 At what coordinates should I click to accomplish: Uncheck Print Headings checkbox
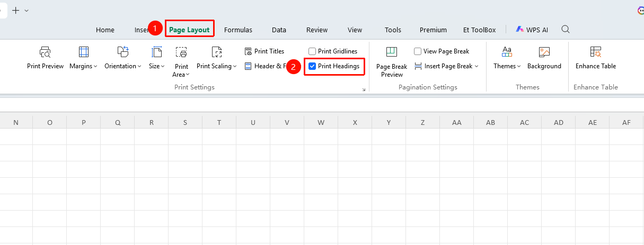coord(312,66)
